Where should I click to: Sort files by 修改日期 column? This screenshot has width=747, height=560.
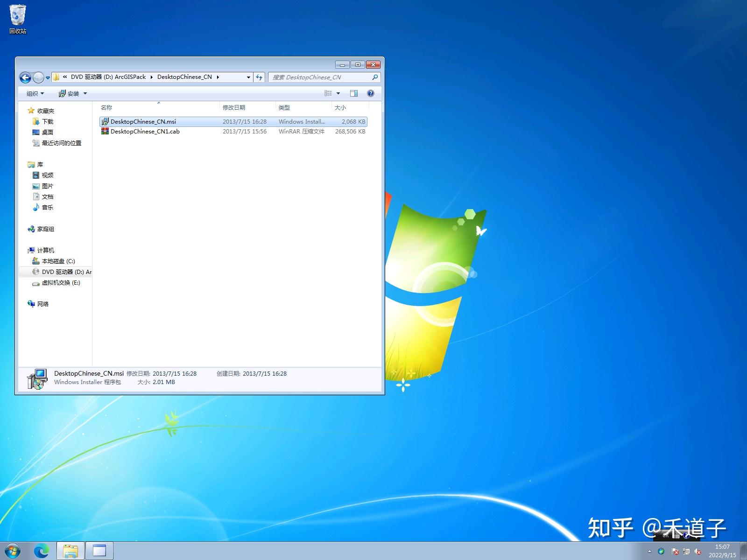point(234,108)
